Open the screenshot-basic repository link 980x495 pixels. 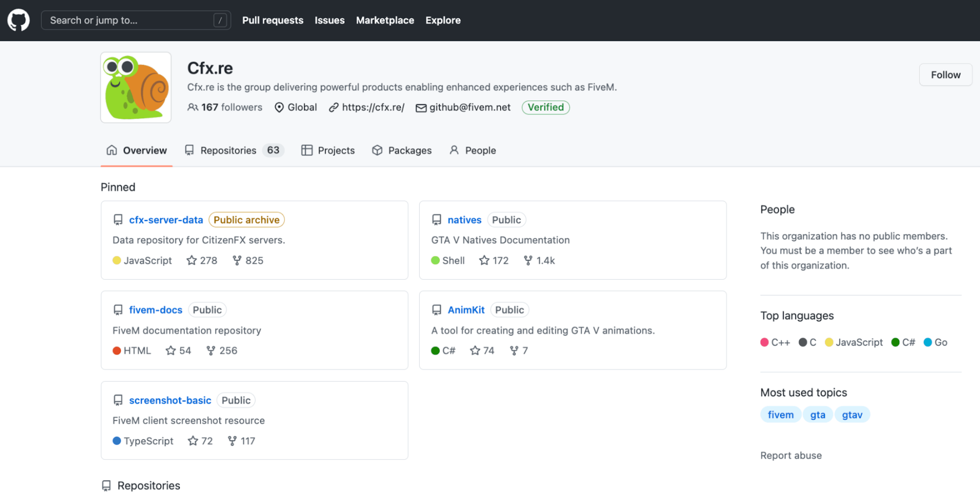(170, 400)
